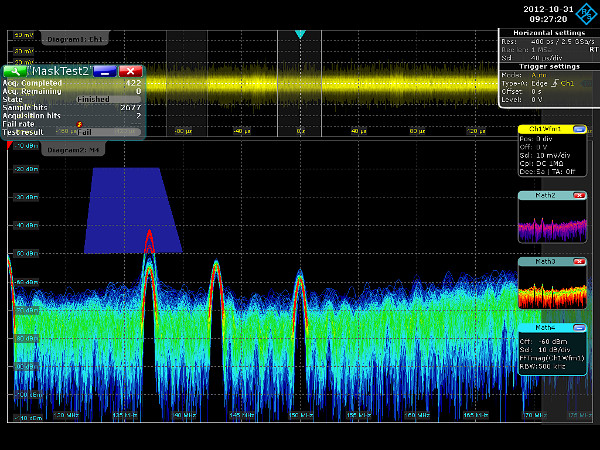Close the Math2 signal preview
The width and height of the screenshot is (600, 450).
pyautogui.click(x=579, y=196)
